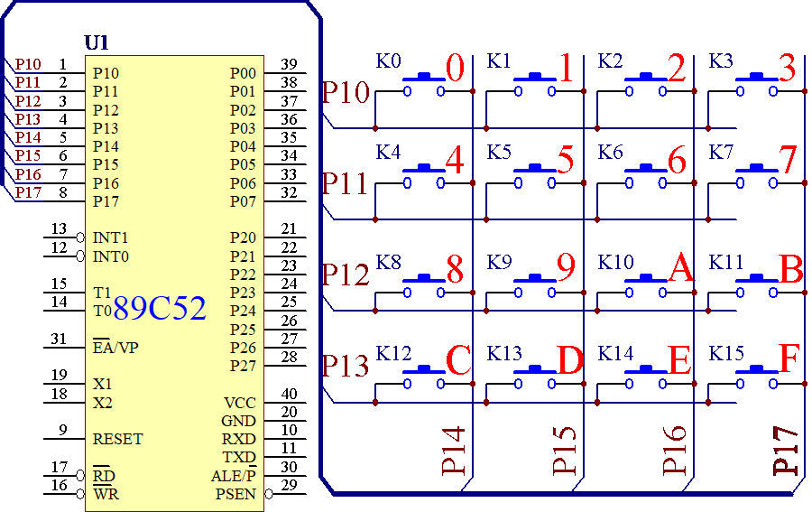Select the red key legend C
The height and width of the screenshot is (512, 812).
(458, 360)
